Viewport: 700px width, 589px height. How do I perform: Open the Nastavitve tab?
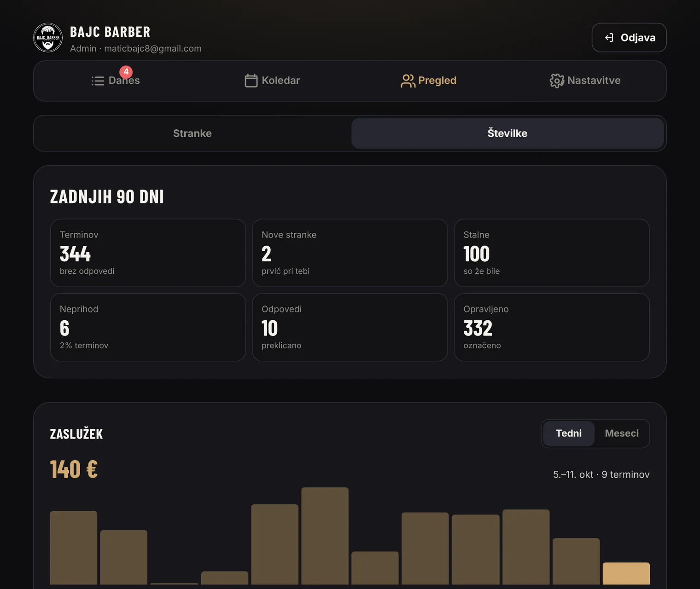(585, 81)
